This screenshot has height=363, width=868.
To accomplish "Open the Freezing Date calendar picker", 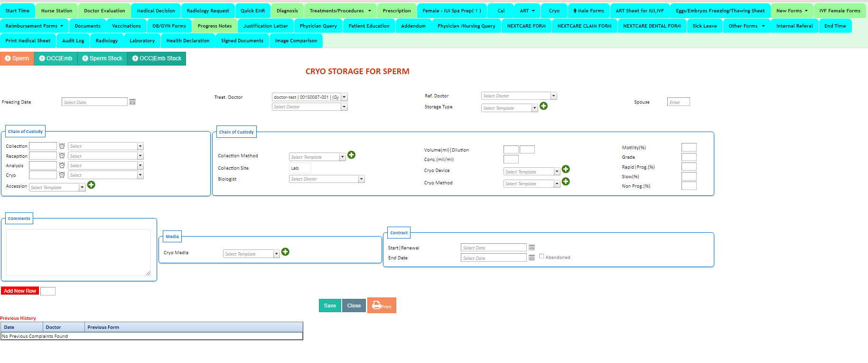I will pos(132,102).
